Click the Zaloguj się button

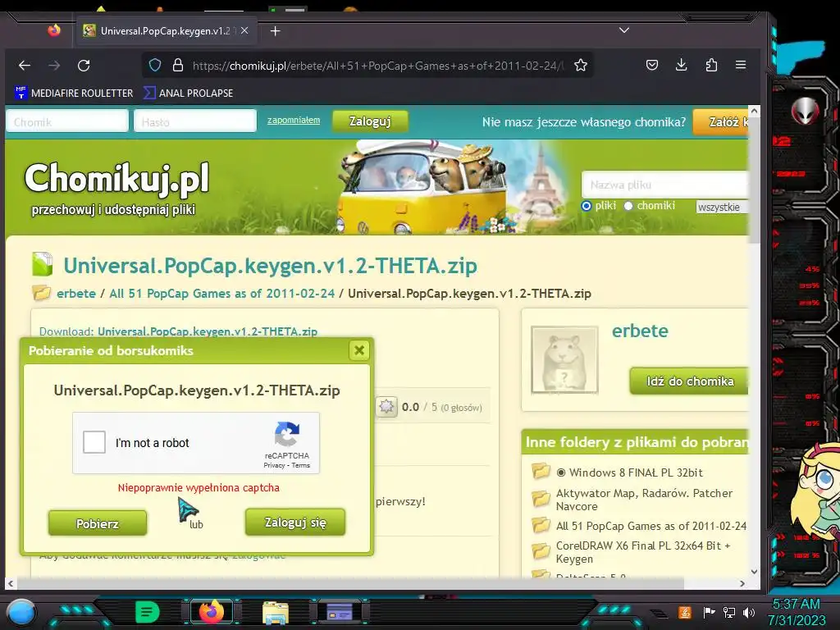tap(295, 522)
